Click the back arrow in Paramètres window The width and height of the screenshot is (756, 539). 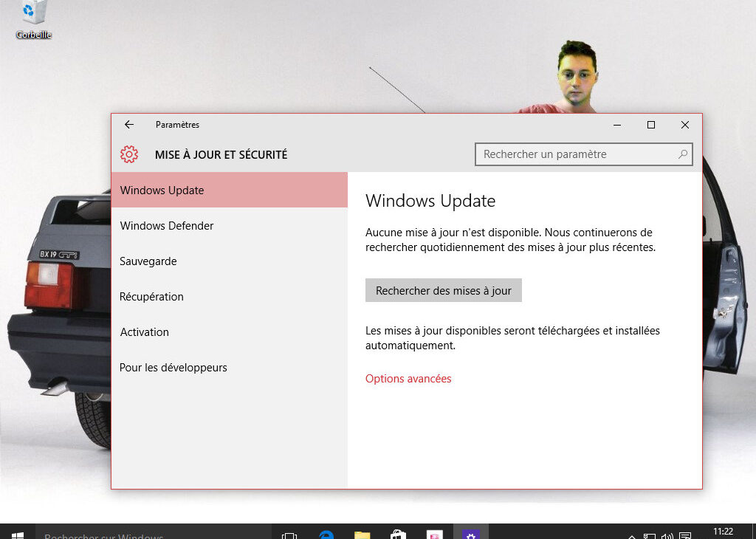coord(129,125)
